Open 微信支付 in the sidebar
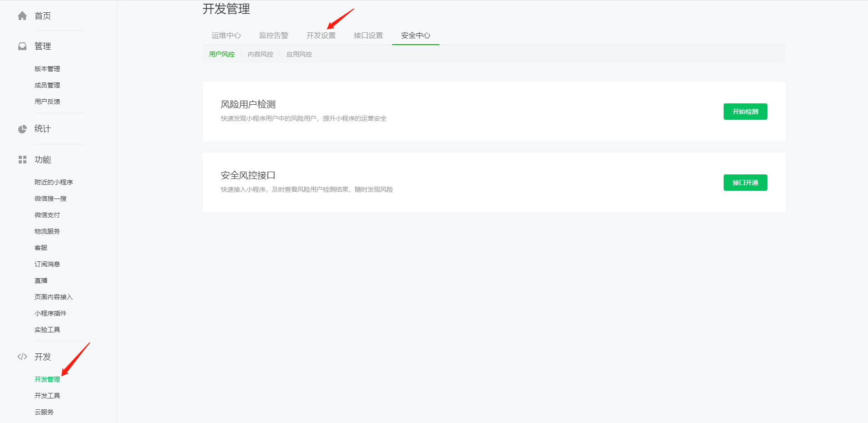This screenshot has width=868, height=423. [47, 215]
